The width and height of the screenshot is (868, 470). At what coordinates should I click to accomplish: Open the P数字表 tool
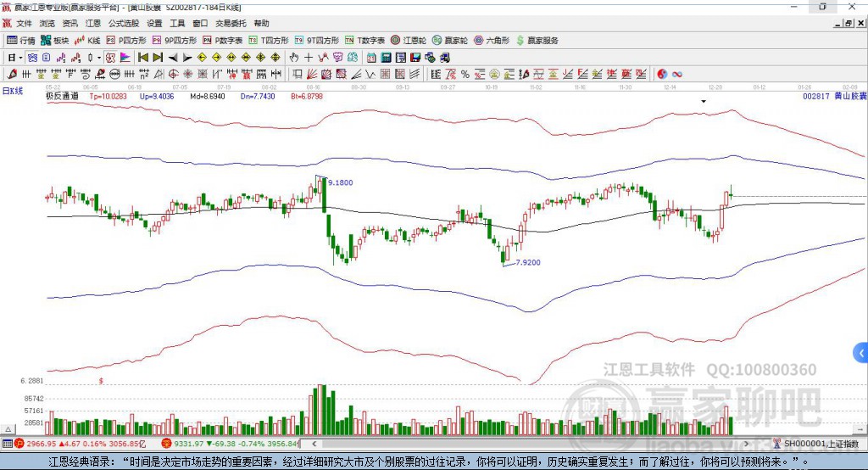223,41
